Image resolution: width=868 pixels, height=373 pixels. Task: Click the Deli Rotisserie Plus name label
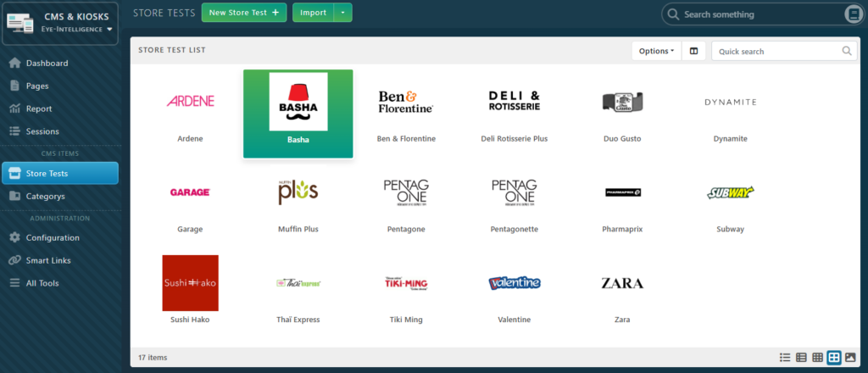(x=515, y=139)
